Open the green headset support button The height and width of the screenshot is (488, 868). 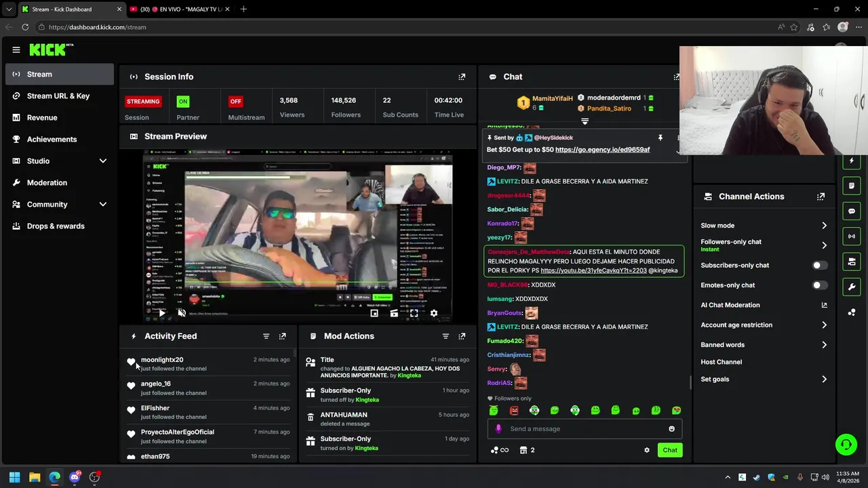click(x=846, y=445)
